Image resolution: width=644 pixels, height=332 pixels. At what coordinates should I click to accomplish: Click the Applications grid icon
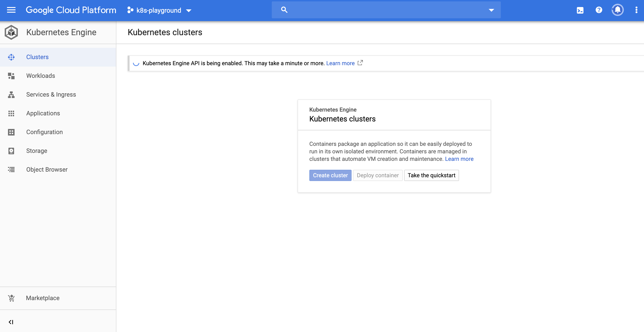pos(11,113)
